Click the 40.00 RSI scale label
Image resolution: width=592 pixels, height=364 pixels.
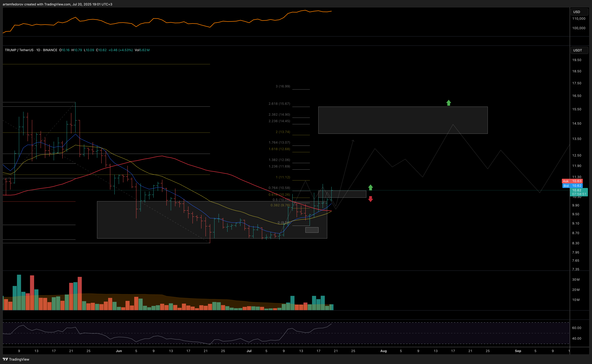coord(577,338)
